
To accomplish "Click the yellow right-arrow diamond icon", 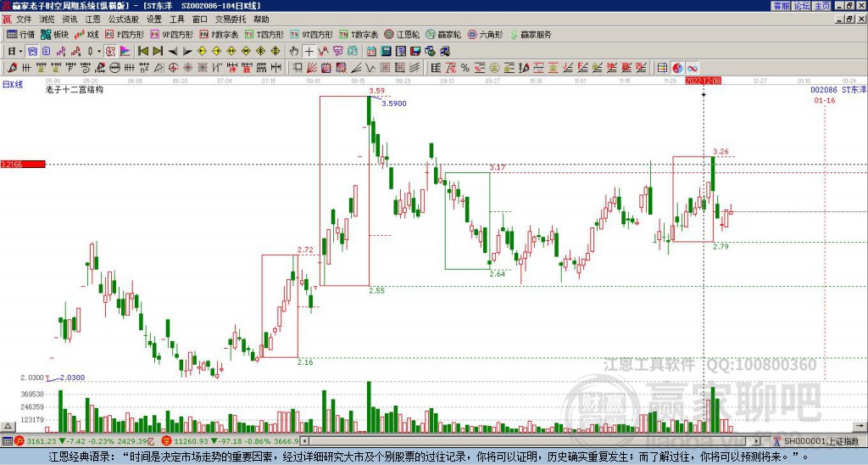I will tap(216, 51).
